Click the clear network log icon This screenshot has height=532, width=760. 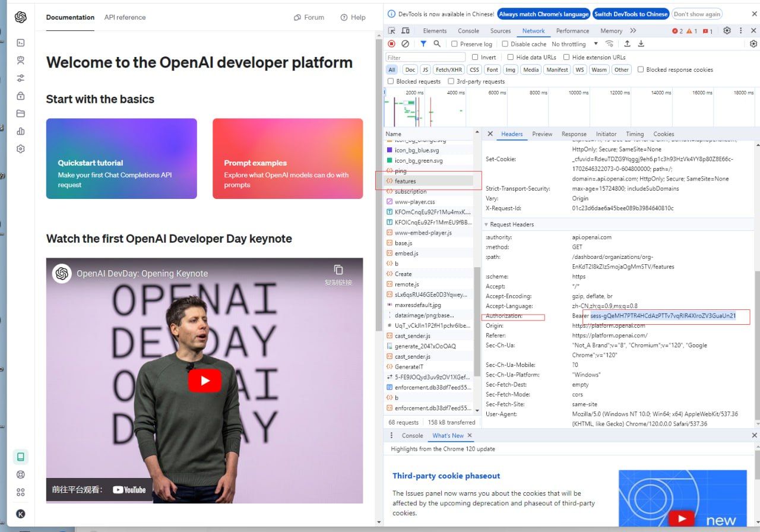pos(405,44)
